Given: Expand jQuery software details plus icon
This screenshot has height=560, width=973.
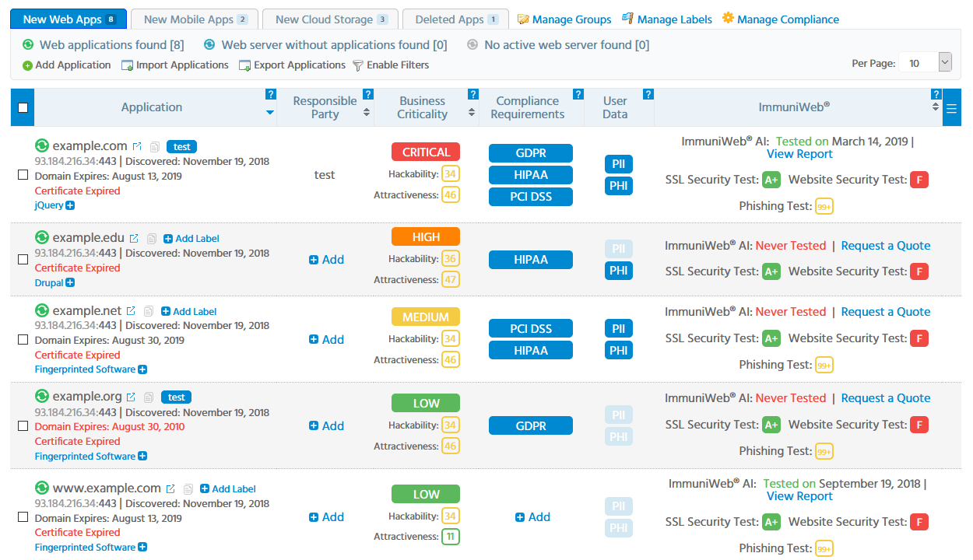Looking at the screenshot, I should (x=70, y=205).
